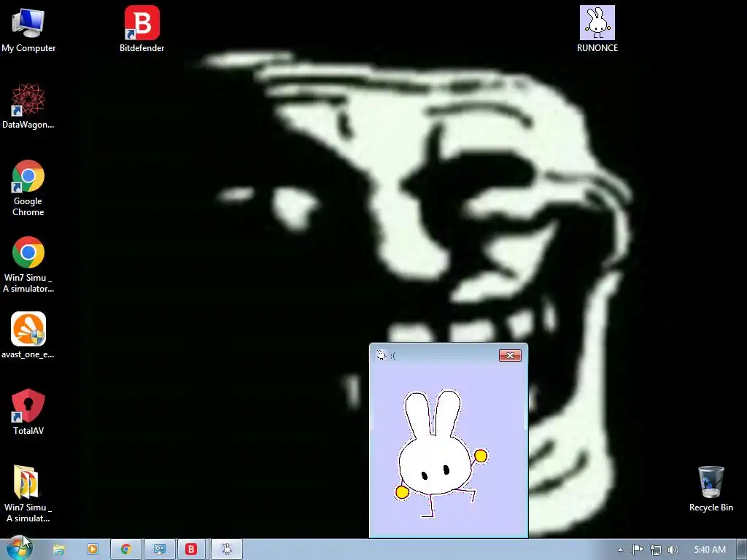Click the ':(' window title text
Image resolution: width=747 pixels, height=560 pixels.
coord(393,356)
